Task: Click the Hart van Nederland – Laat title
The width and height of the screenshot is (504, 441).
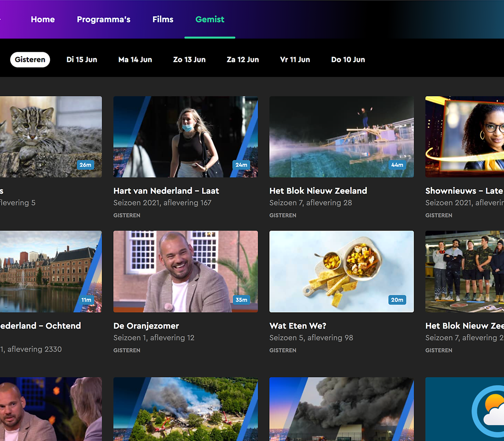Action: 166,191
